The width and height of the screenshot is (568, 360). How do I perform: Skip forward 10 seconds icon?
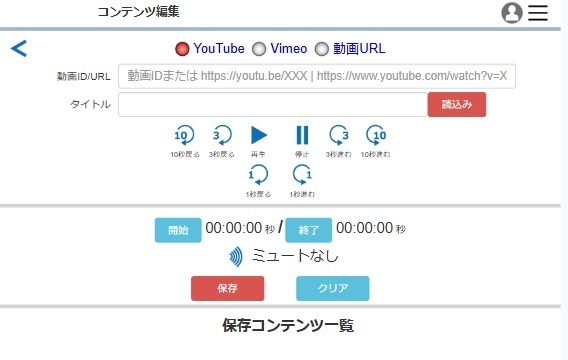point(376,135)
